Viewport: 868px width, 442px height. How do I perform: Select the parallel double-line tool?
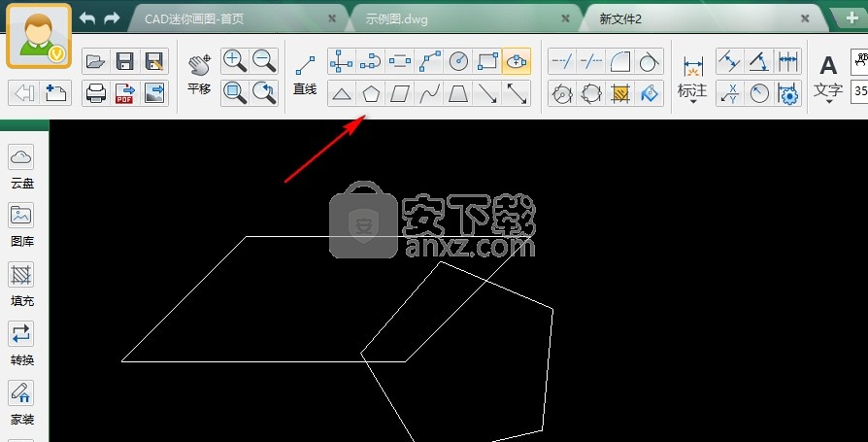click(x=400, y=61)
